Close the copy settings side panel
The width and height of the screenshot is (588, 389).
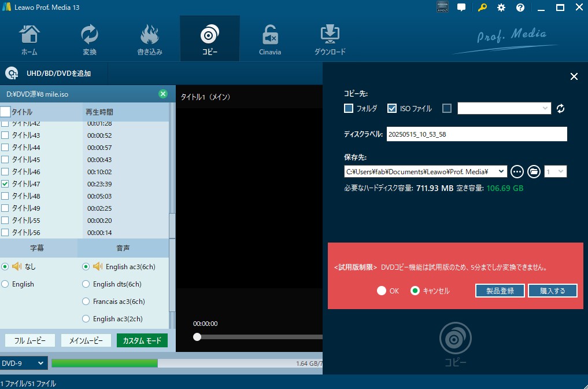[574, 76]
